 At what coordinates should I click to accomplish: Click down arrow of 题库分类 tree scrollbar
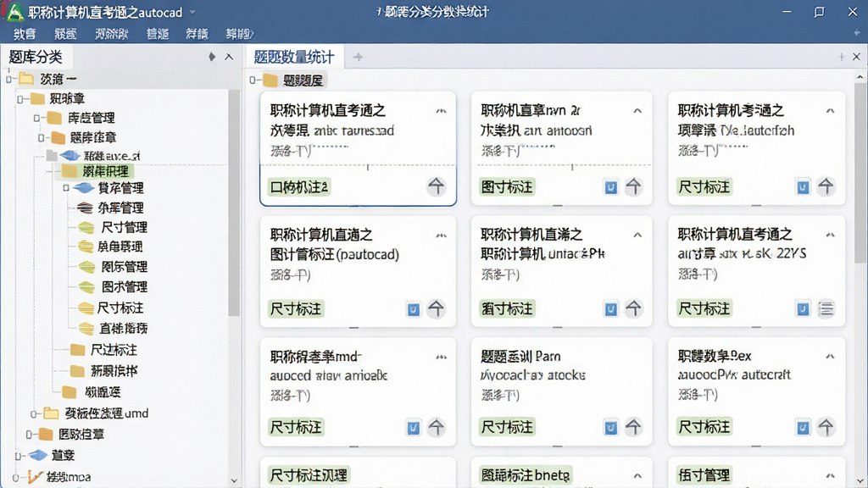234,481
